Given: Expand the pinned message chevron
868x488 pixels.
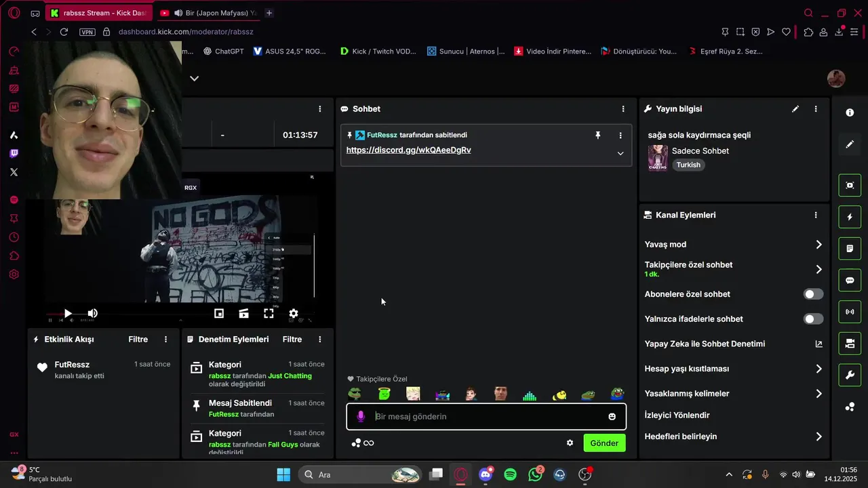Looking at the screenshot, I should point(620,153).
